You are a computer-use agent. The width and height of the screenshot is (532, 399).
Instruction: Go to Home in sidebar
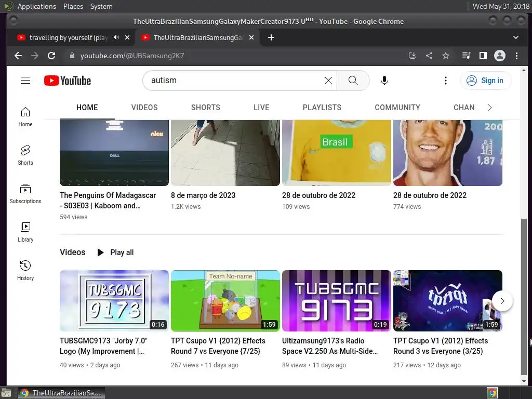pos(25,117)
